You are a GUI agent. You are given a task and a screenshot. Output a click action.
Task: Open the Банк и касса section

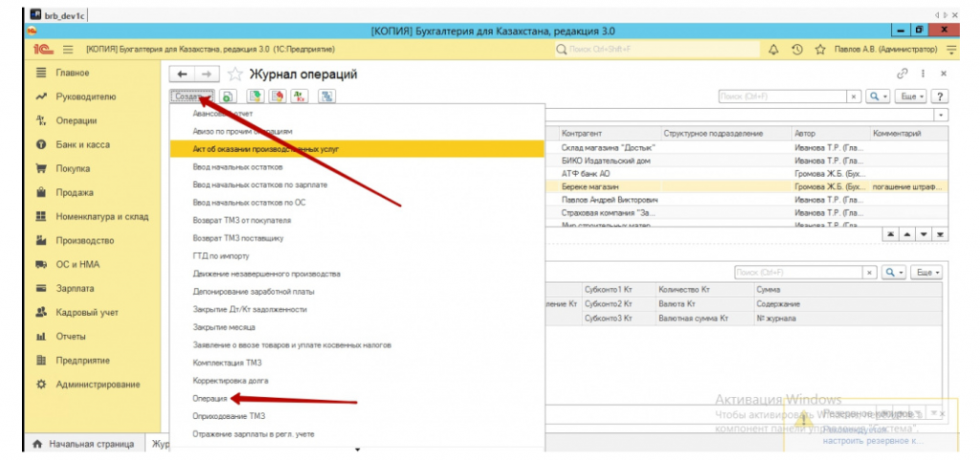tap(82, 144)
